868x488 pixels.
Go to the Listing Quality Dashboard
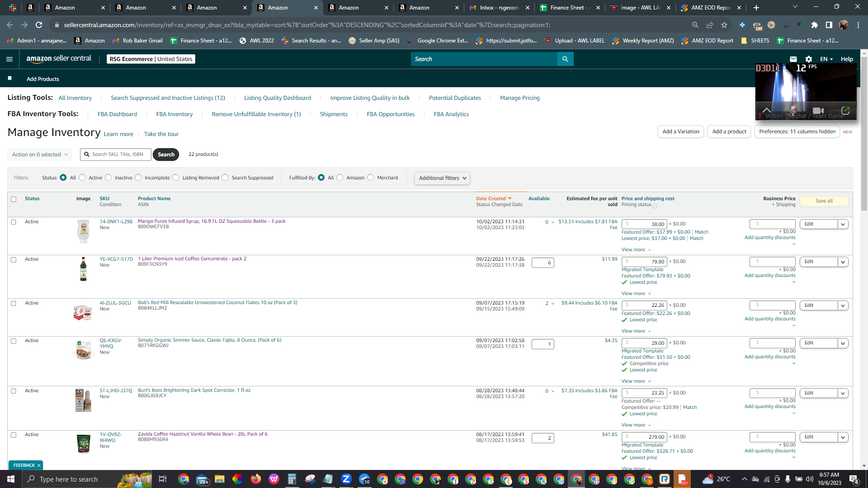coord(278,98)
